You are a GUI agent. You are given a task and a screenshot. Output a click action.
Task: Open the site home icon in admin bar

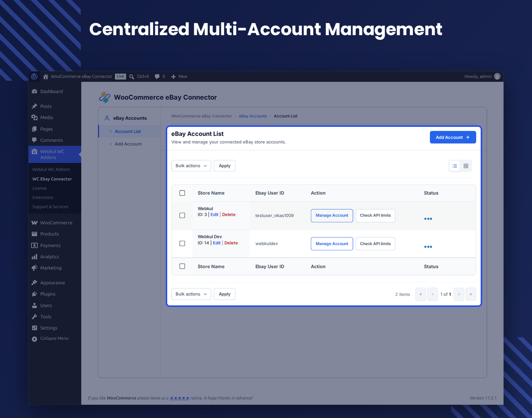[x=46, y=76]
